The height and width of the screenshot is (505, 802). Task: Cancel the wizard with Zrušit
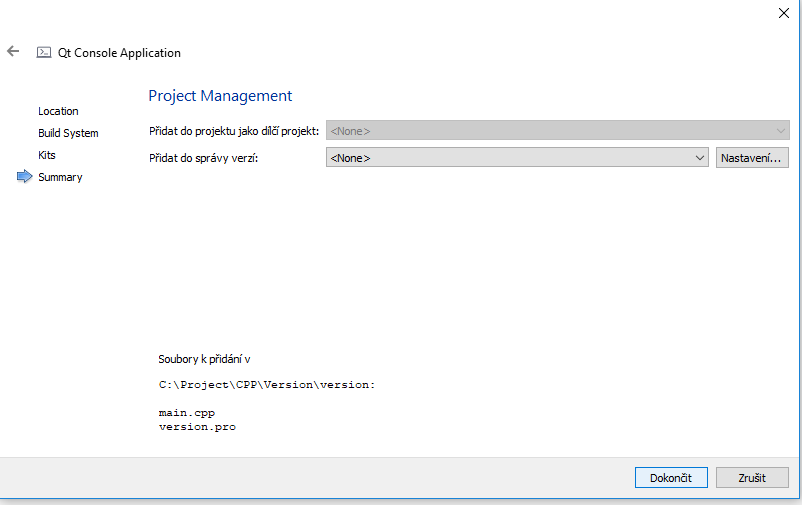pos(752,477)
